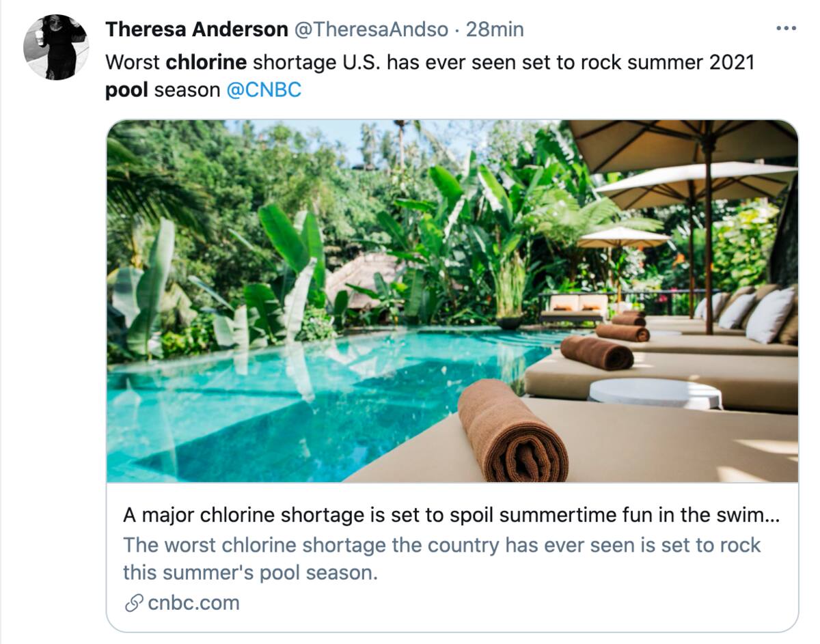Open the pool photo link preview image
Image resolution: width=820 pixels, height=644 pixels.
coord(452,301)
